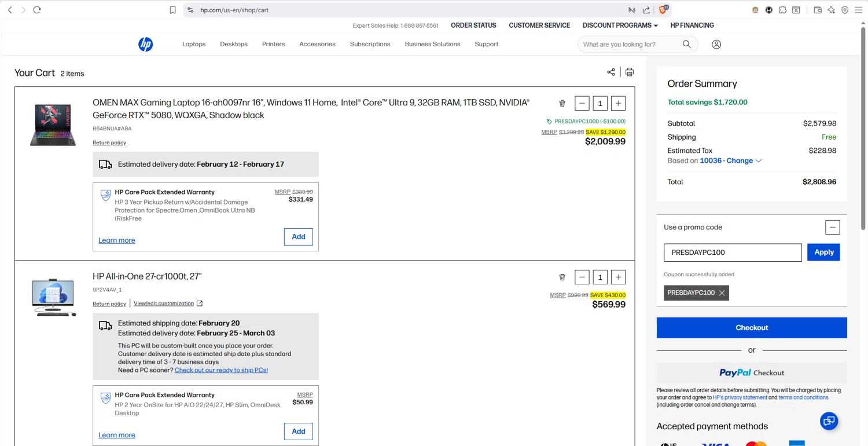868x446 pixels.
Task: Open the OMEN MAX laptop product thumbnail
Action: coord(53,125)
